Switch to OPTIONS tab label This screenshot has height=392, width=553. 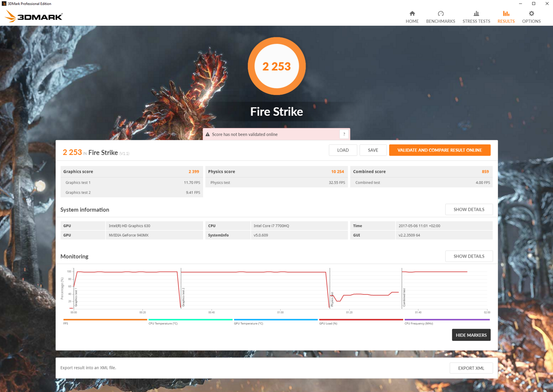pos(531,21)
